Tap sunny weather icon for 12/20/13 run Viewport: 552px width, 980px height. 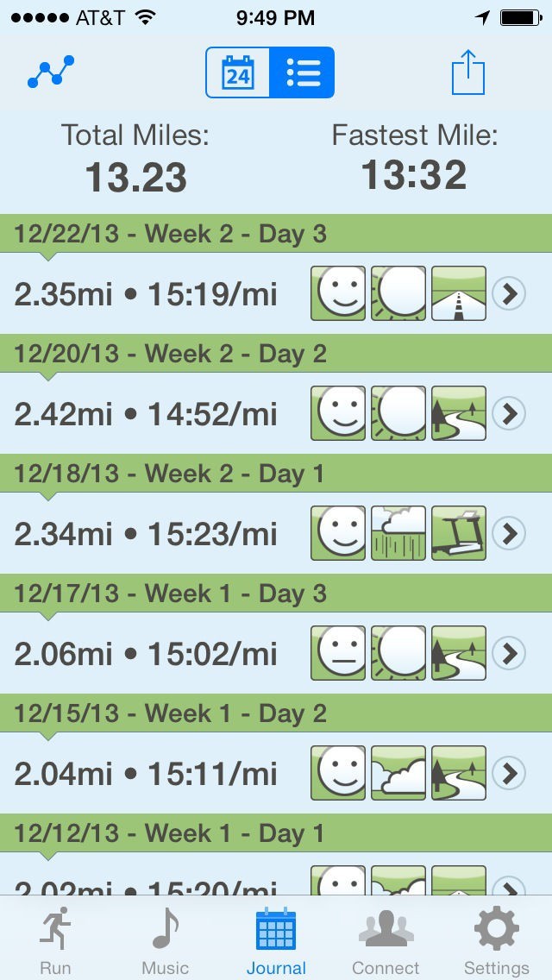pos(398,414)
